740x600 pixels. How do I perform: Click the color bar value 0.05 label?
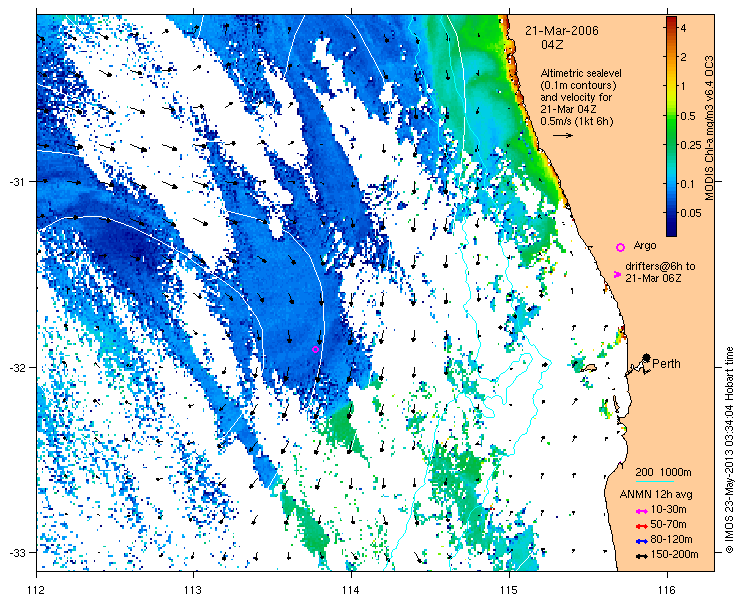(691, 213)
